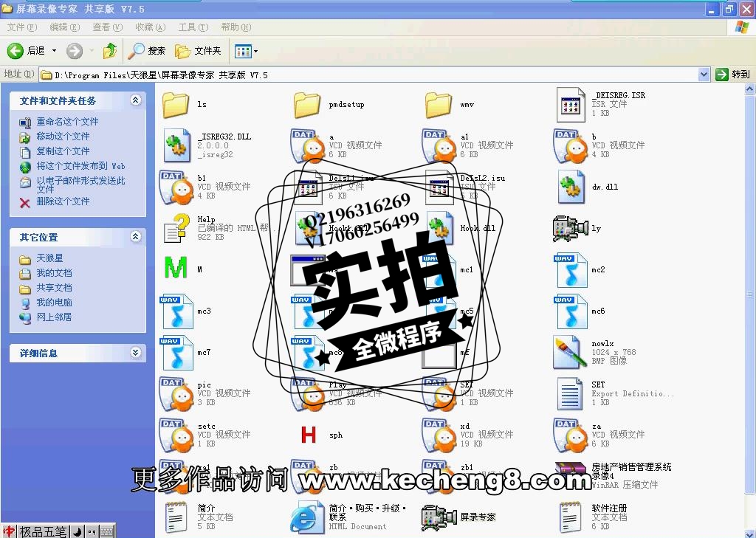
Task: Select the mc3 WAV audio icon
Action: click(176, 311)
